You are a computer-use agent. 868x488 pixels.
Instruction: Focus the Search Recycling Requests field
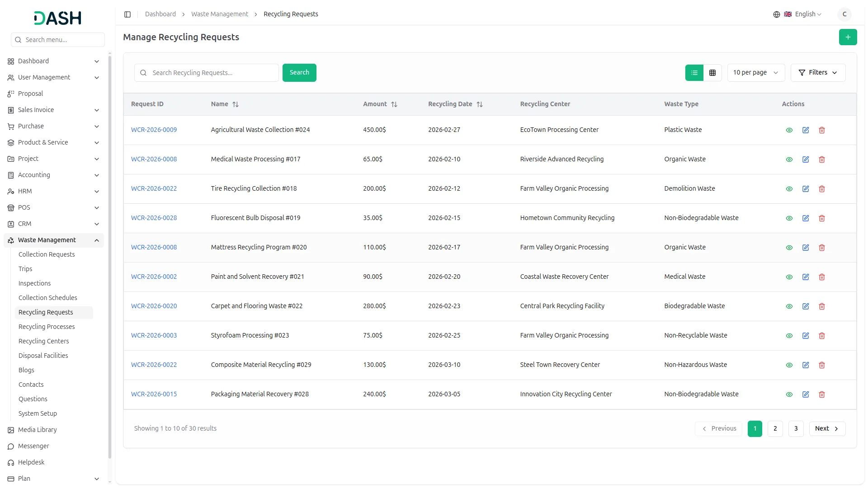coord(212,73)
